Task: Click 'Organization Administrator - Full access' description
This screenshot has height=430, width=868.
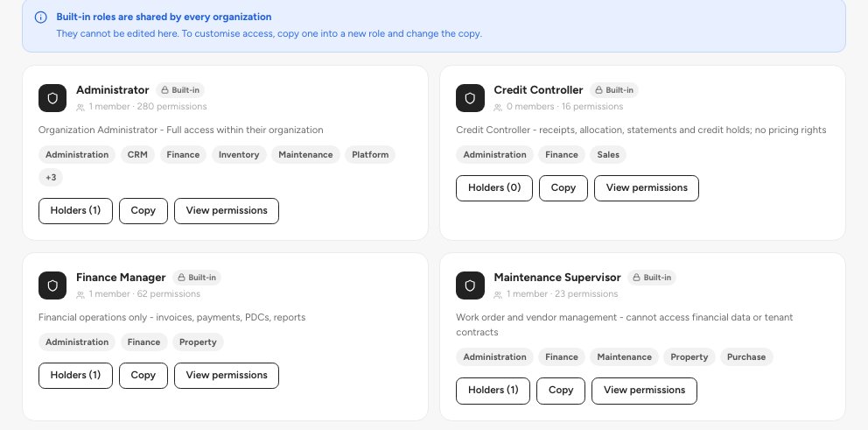Action: (x=180, y=130)
